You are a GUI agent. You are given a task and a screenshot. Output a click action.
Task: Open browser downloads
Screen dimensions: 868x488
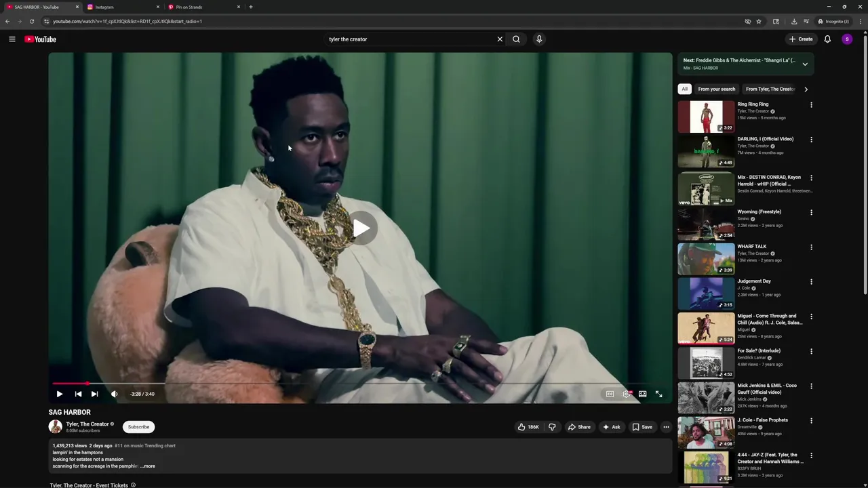click(x=794, y=21)
